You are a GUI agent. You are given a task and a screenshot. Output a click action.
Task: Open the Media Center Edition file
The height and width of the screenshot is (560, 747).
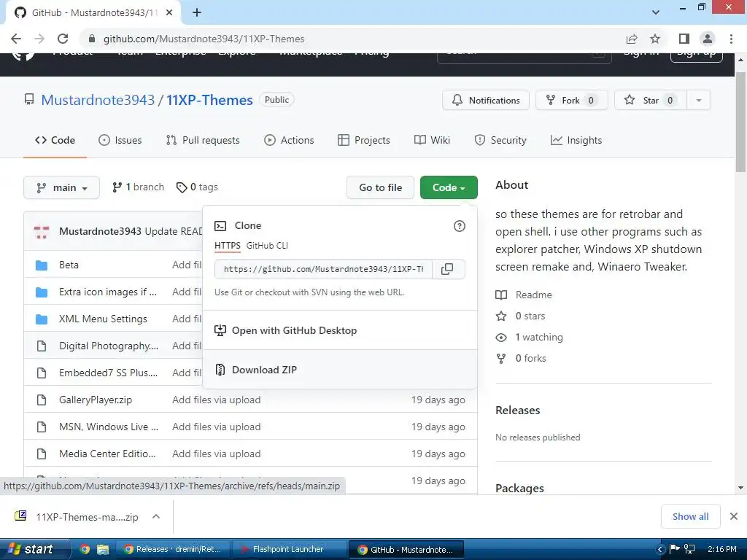pos(107,454)
